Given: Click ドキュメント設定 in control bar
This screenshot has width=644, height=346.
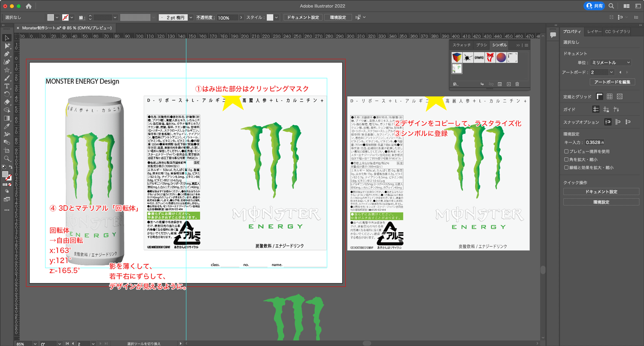Looking at the screenshot, I should tap(303, 18).
